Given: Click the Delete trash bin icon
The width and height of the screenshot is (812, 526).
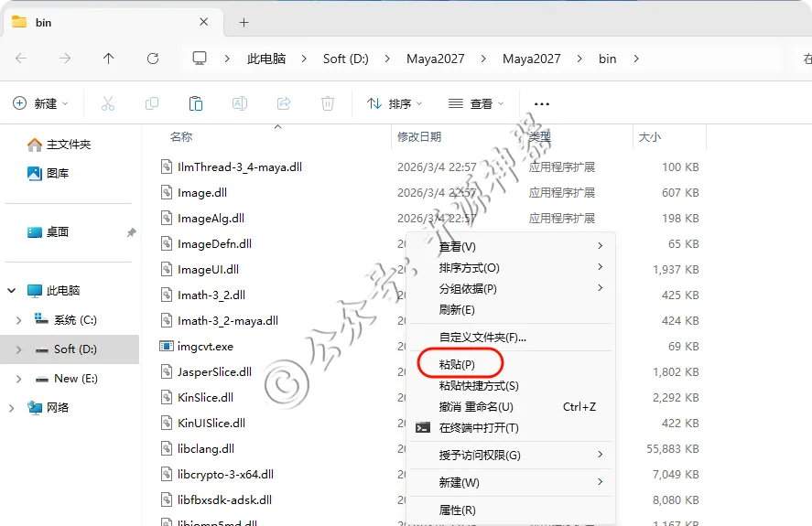Looking at the screenshot, I should [328, 104].
